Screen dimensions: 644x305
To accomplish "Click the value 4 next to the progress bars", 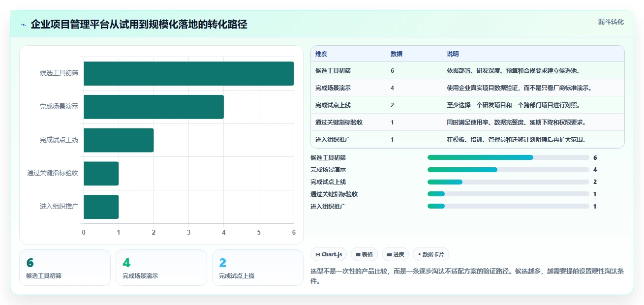I will click(x=595, y=170).
